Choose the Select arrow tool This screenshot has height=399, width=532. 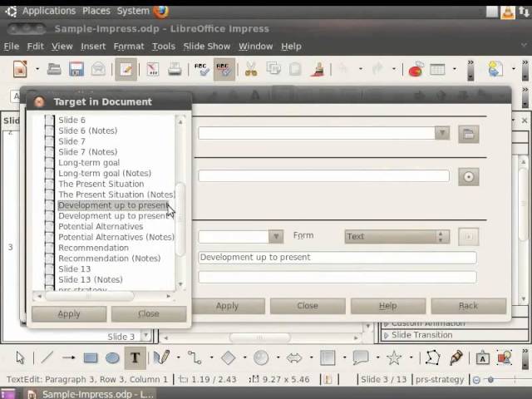pos(20,357)
